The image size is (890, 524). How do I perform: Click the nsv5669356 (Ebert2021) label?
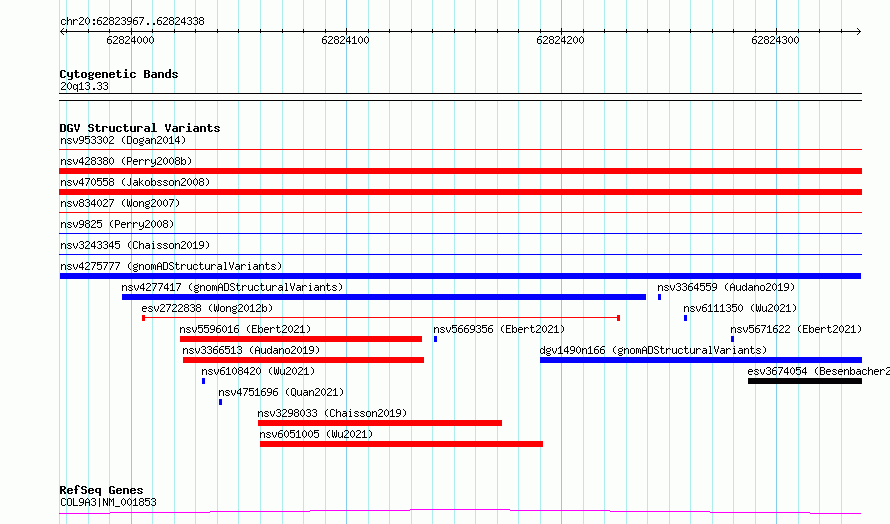(x=499, y=329)
